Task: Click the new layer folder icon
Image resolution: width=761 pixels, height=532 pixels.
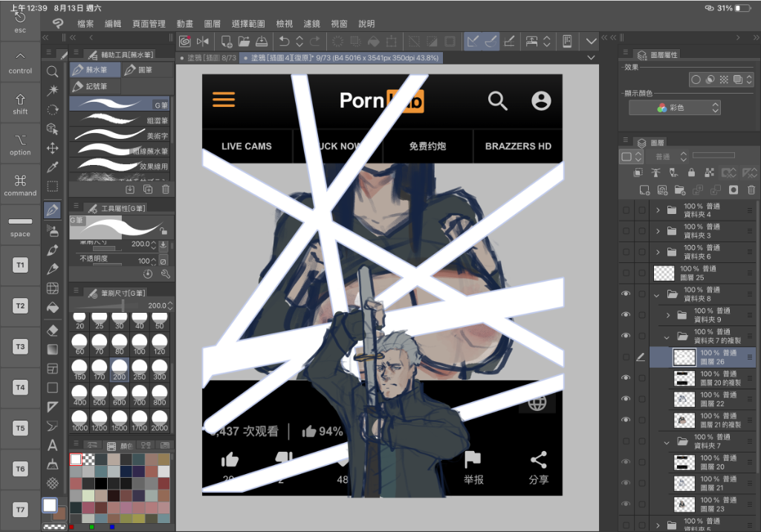Action: [680, 190]
